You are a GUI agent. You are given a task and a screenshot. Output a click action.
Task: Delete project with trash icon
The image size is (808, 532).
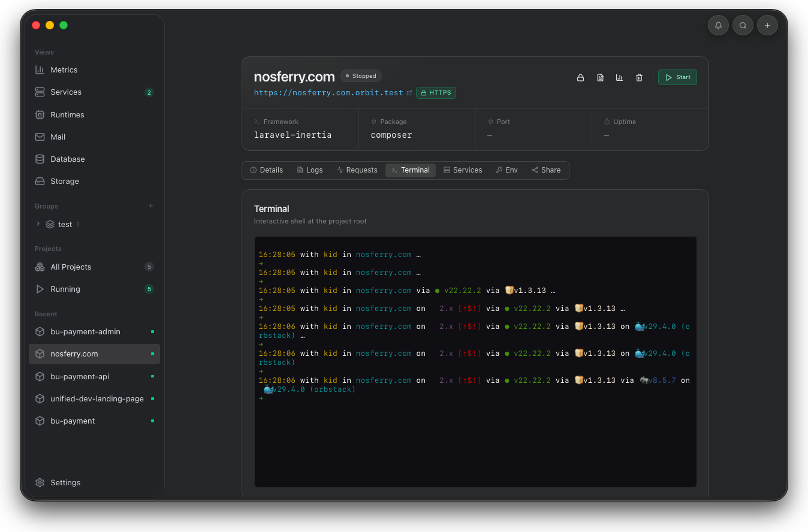coord(639,77)
